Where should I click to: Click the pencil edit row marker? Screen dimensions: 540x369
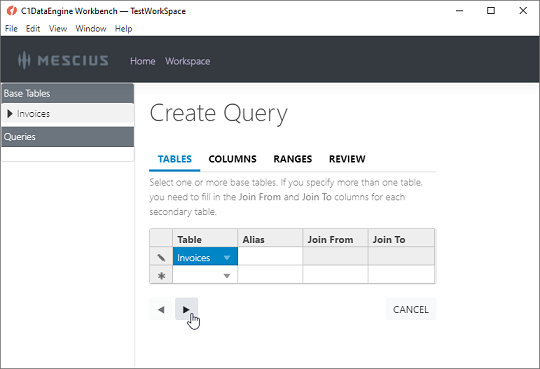click(x=161, y=257)
